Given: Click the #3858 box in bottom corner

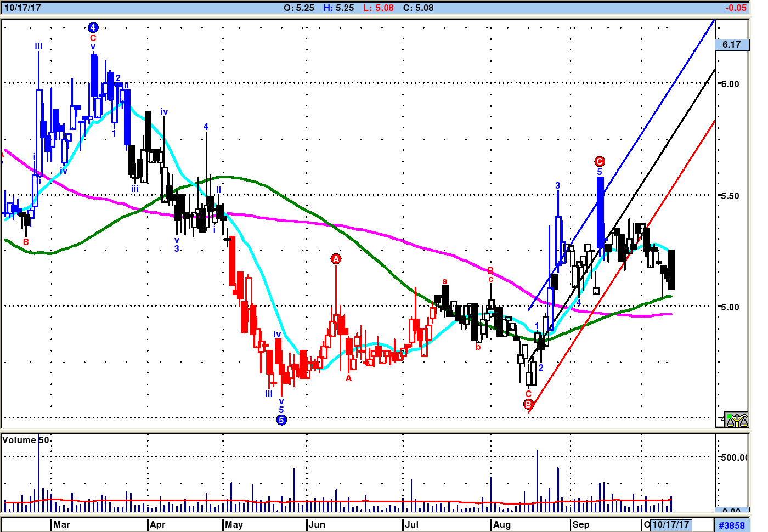Looking at the screenshot, I should 732,525.
